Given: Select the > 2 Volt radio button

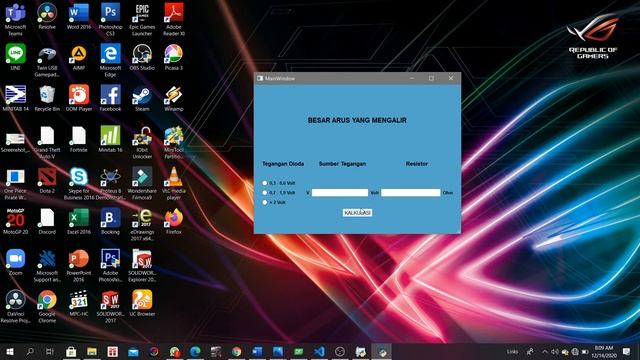Looking at the screenshot, I should click(264, 202).
